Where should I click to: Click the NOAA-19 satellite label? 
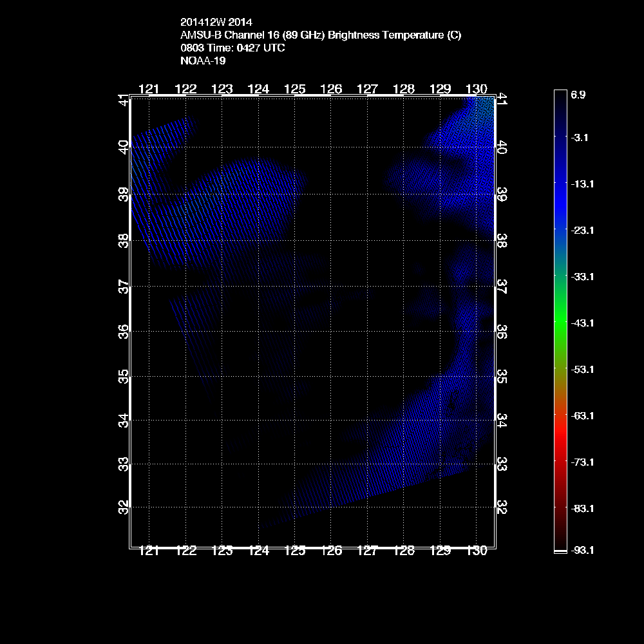point(203,61)
